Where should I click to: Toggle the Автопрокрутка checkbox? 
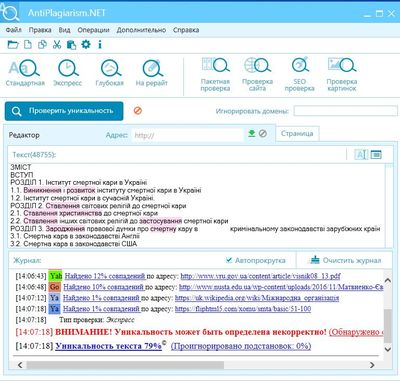pyautogui.click(x=229, y=260)
